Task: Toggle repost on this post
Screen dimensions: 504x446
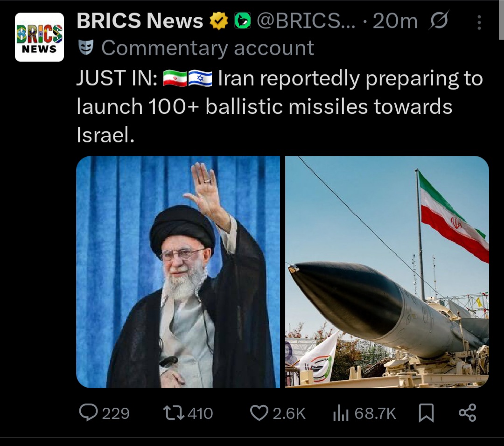Action: pos(174,413)
